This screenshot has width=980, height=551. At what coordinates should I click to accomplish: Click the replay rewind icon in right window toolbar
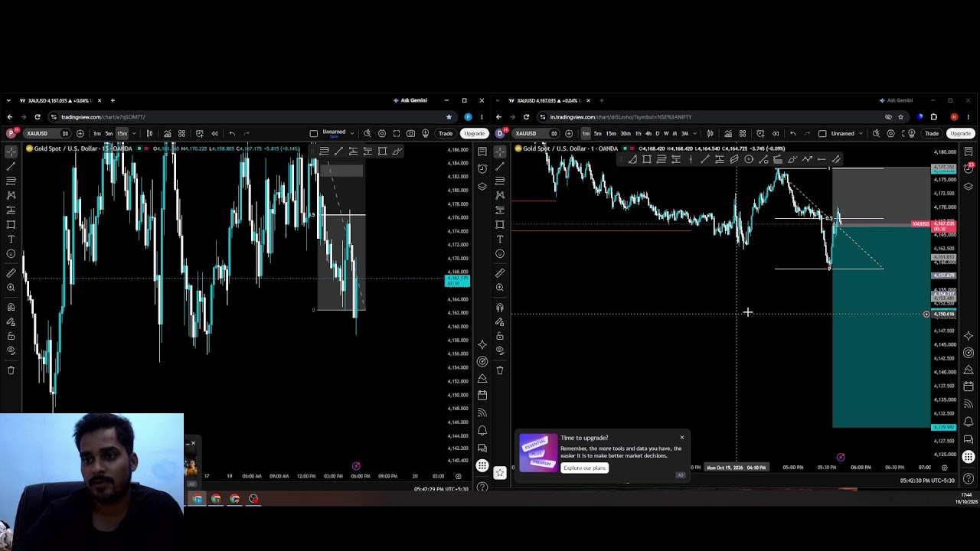776,134
